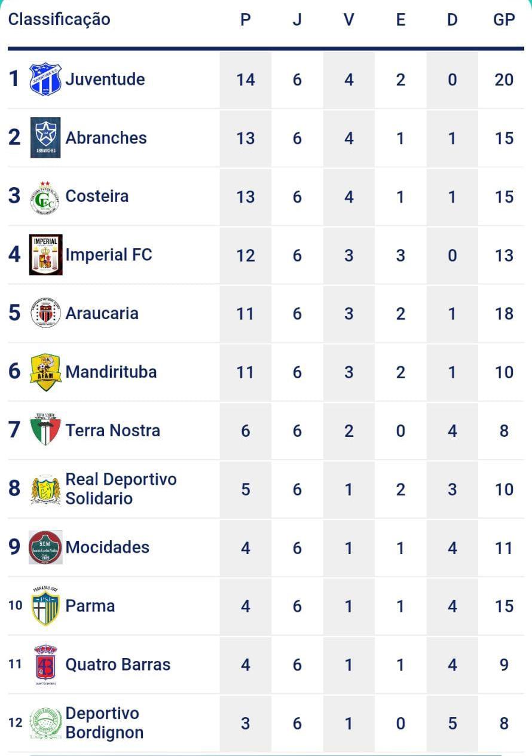Click Araucaria's 18 goals cell

click(504, 314)
